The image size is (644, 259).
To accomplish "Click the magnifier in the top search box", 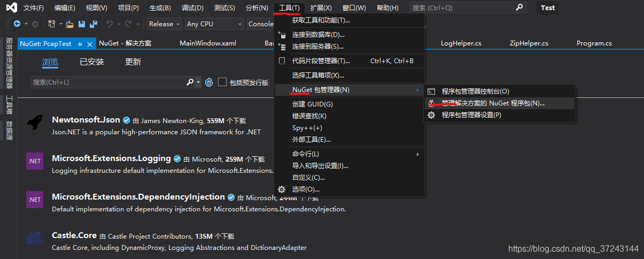I will point(519,7).
